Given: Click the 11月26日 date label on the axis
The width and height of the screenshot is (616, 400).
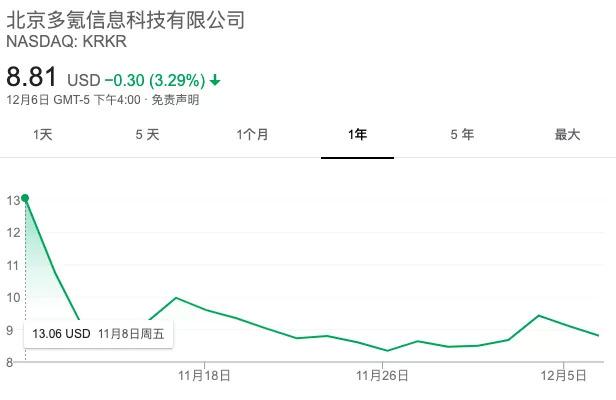Looking at the screenshot, I should [383, 377].
